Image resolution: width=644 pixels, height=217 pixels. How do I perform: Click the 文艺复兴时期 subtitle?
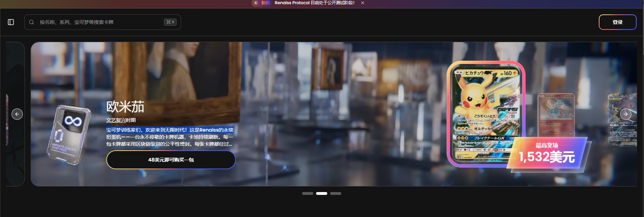coord(121,120)
